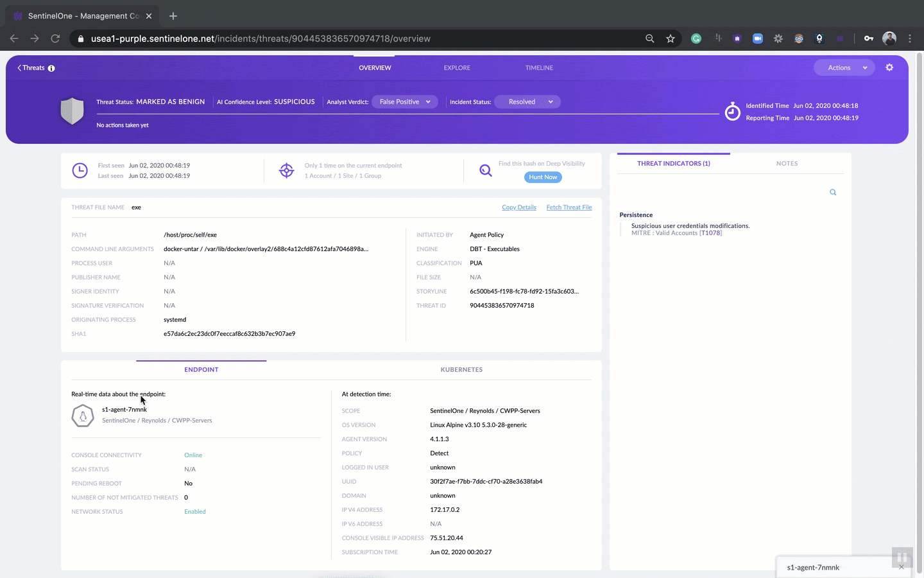
Task: Click the Deep Visibility magnifier icon
Action: [486, 171]
